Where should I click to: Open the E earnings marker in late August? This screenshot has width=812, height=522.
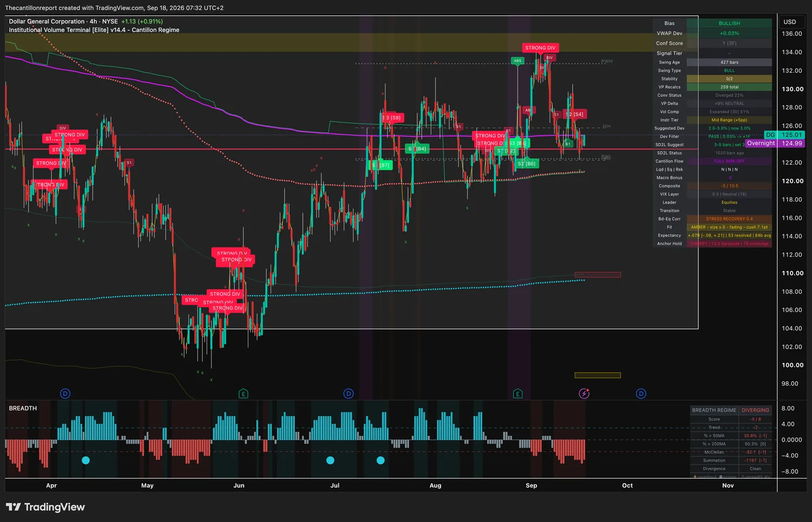(x=518, y=394)
